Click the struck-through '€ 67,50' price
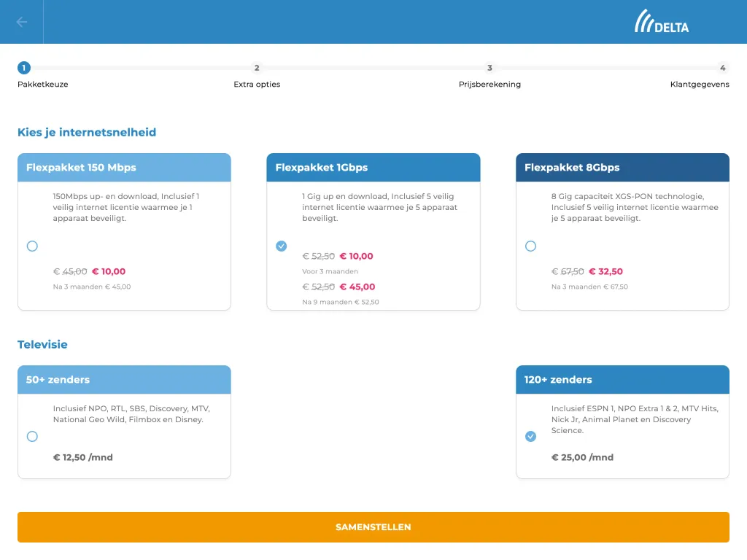 click(x=568, y=271)
